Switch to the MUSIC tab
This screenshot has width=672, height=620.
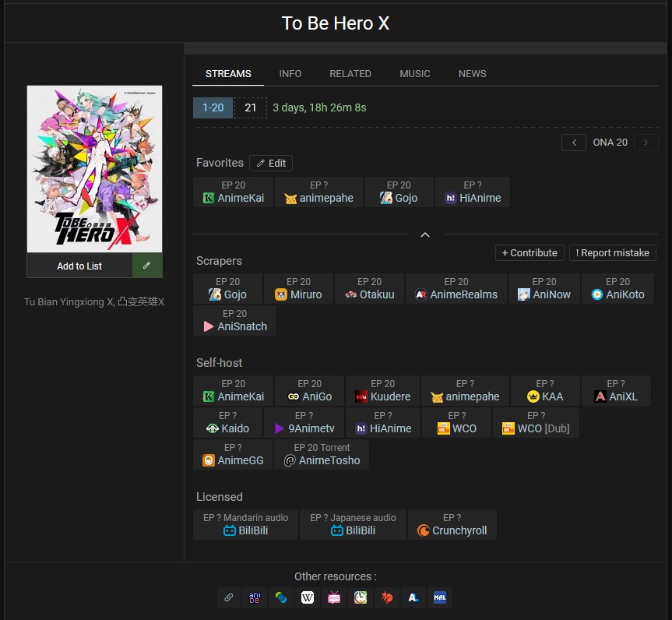coord(415,74)
